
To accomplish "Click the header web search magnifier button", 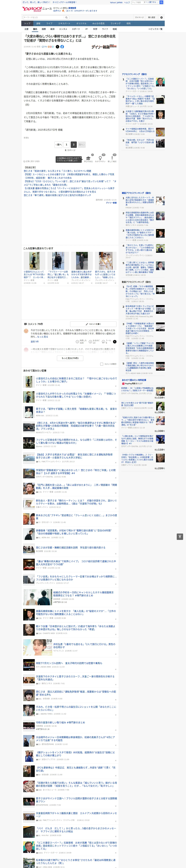I will click(x=161, y=2).
